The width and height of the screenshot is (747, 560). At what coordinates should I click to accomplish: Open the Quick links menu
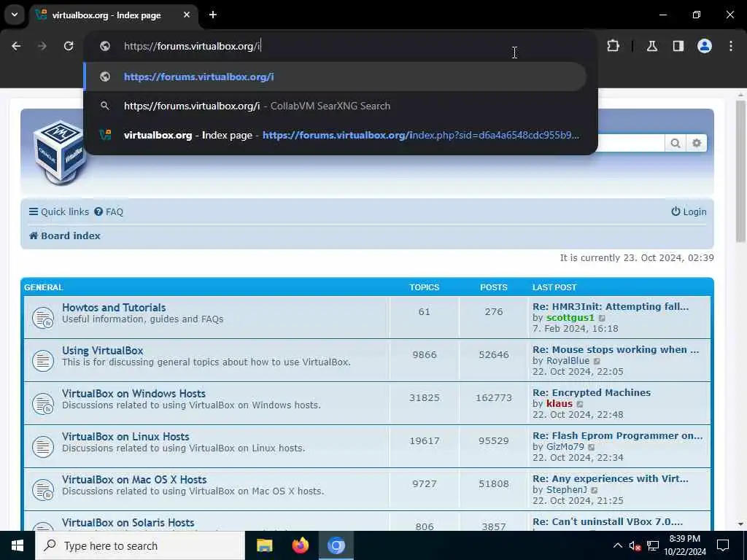[59, 212]
